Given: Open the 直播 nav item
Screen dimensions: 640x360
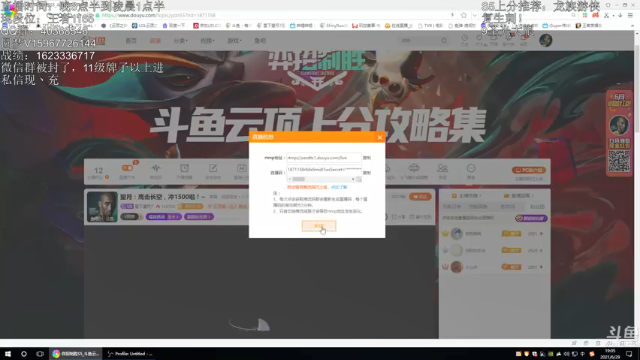Looking at the screenshot, I should tap(155, 40).
